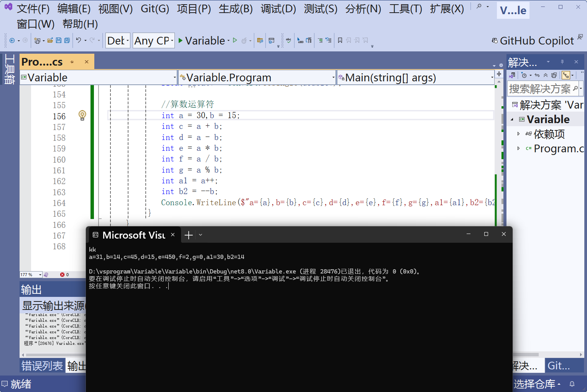Click in the 搜索解决方案 search field
The image size is (587, 392).
point(542,89)
